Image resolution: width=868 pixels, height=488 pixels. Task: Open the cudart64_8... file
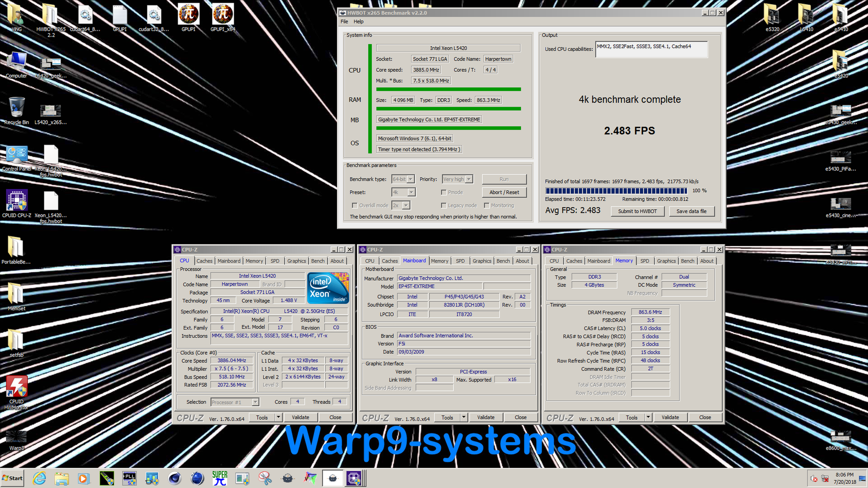85,18
